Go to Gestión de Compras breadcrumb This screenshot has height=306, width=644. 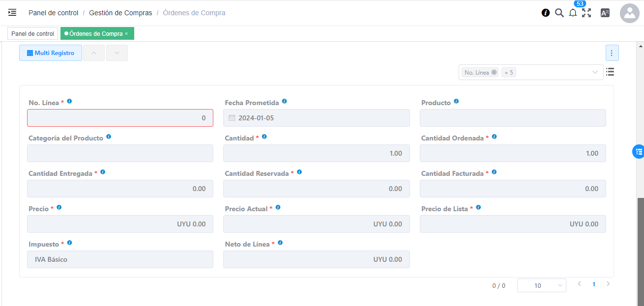click(x=120, y=13)
